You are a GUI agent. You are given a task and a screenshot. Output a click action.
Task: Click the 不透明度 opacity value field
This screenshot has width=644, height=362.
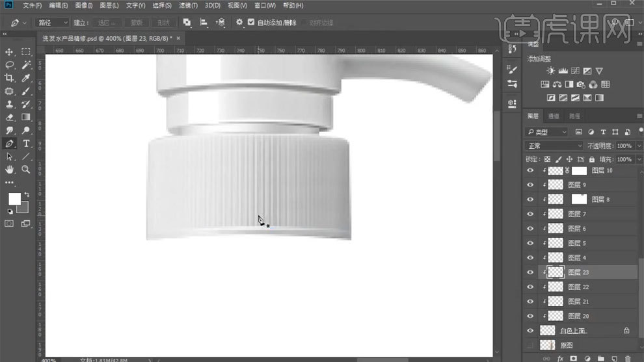(623, 146)
